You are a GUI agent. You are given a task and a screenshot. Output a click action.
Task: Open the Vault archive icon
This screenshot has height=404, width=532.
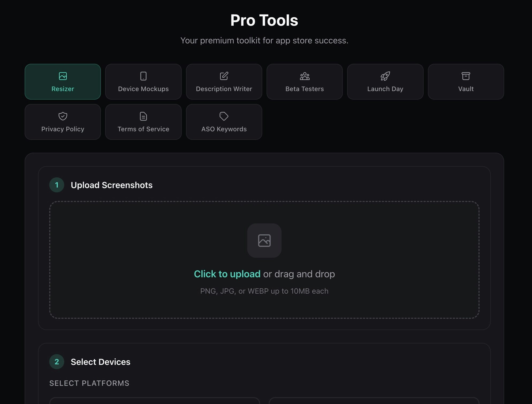466,76
